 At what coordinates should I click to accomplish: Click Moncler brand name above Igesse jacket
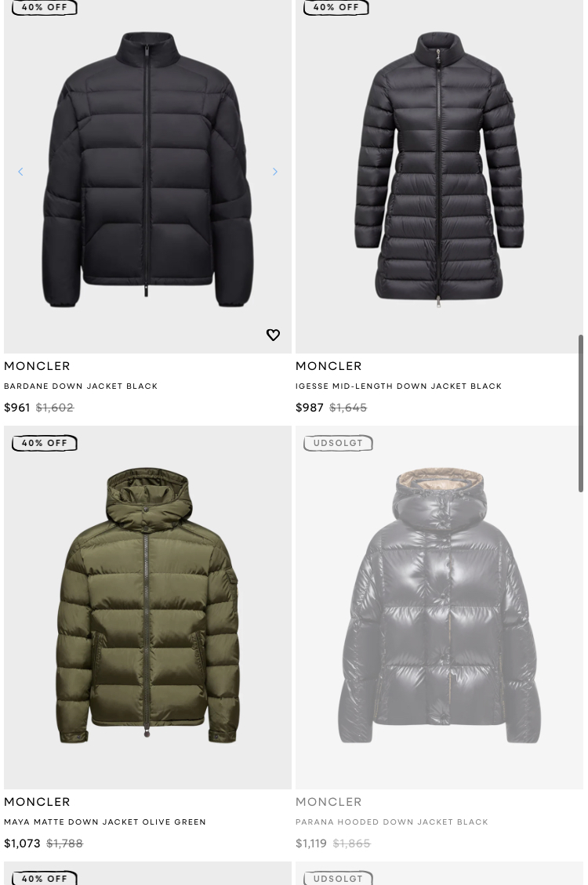click(328, 366)
